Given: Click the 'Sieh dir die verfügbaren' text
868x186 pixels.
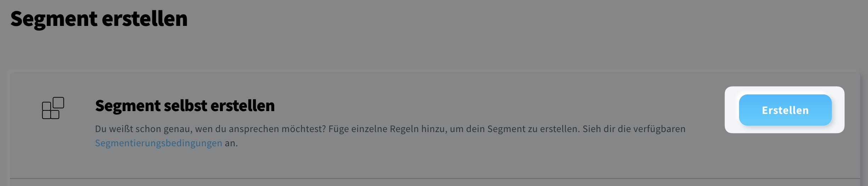Looking at the screenshot, I should (x=634, y=129).
